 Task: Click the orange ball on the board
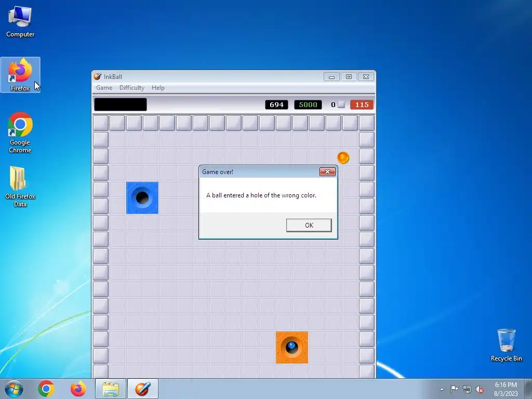(343, 158)
